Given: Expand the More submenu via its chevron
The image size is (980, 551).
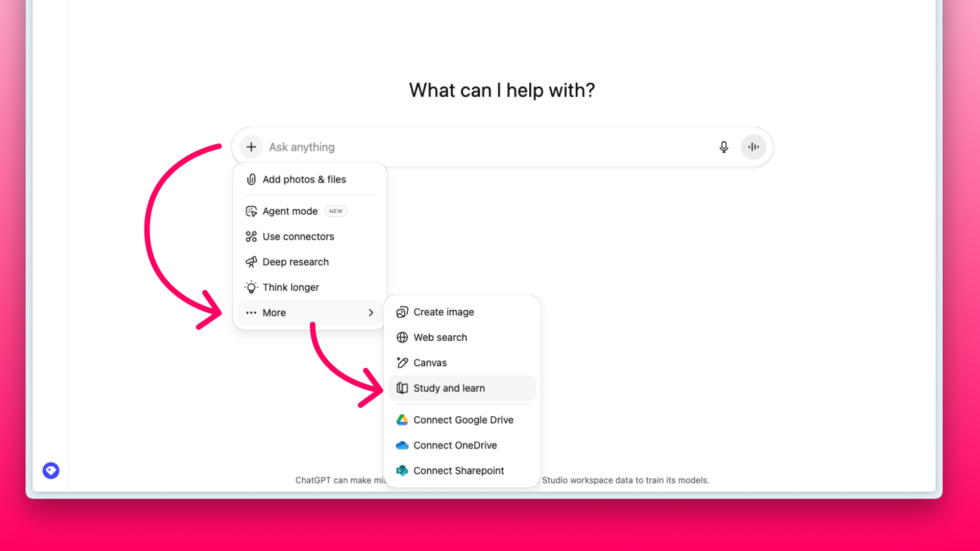Looking at the screenshot, I should tap(371, 313).
